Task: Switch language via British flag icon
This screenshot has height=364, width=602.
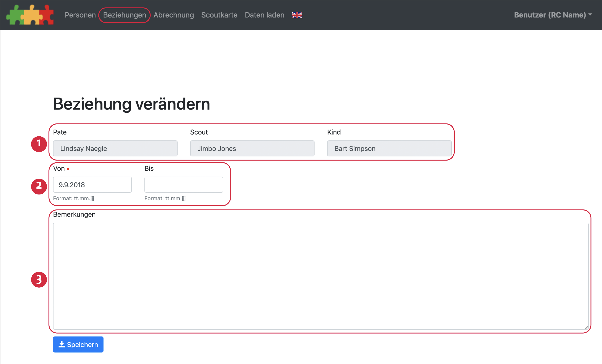Action: (297, 15)
